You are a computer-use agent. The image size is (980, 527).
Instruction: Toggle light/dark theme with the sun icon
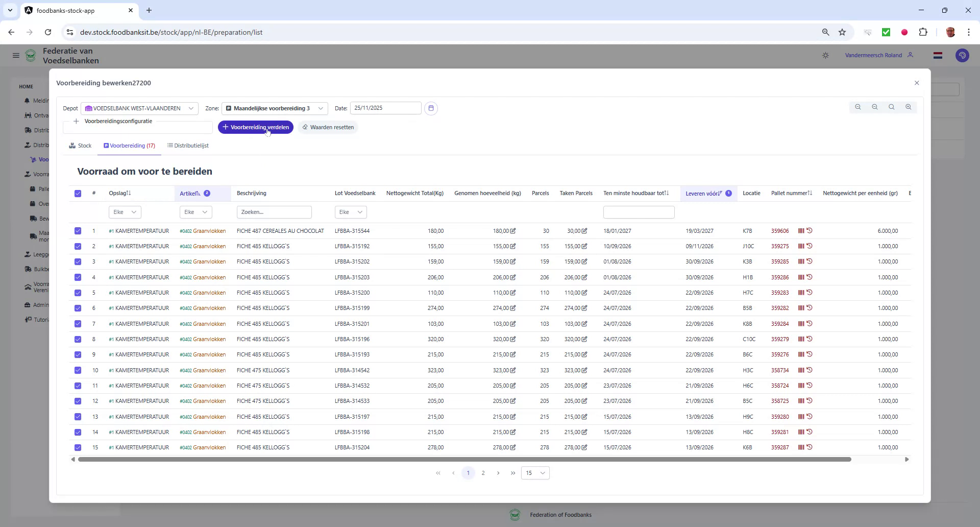pos(825,55)
